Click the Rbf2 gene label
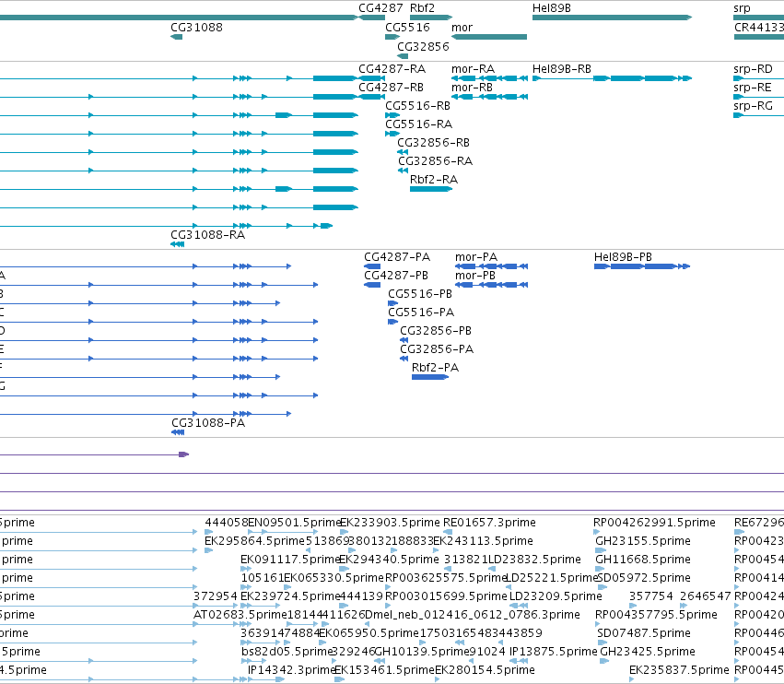The image size is (784, 684). 422,8
